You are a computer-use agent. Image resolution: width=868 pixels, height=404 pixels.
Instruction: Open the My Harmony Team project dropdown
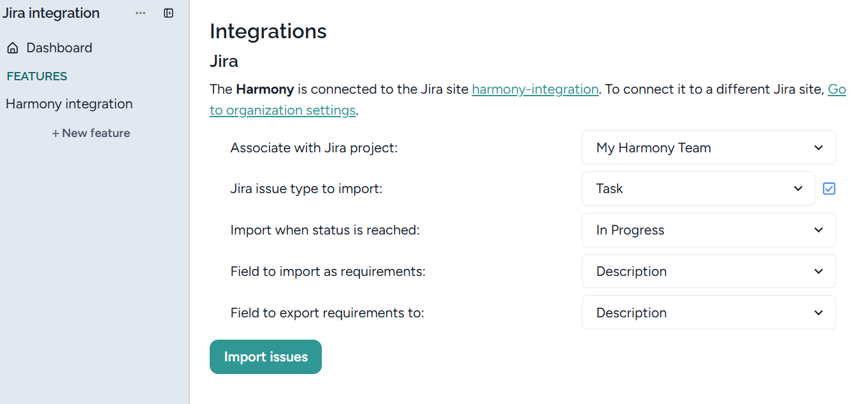click(708, 148)
